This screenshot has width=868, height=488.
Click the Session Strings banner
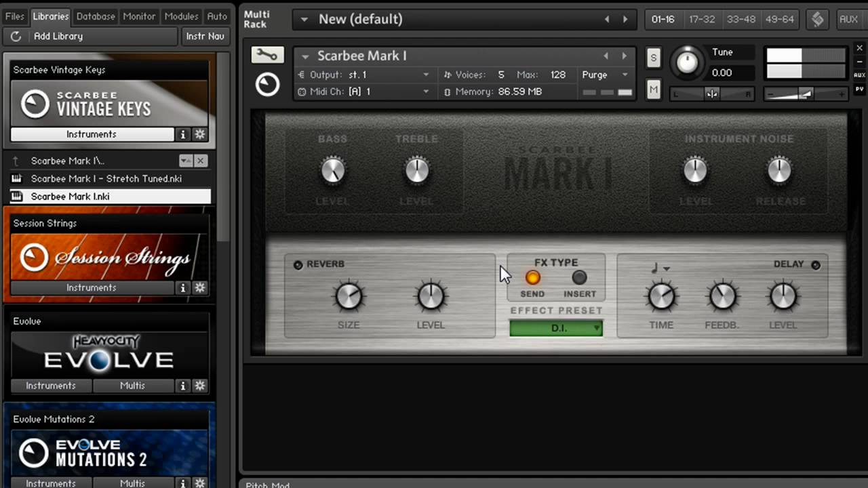110,256
